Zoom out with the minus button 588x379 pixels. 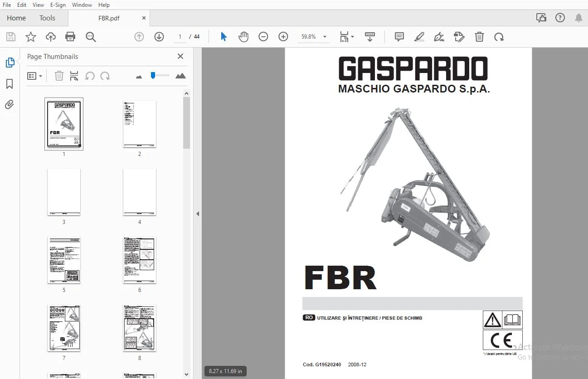pyautogui.click(x=263, y=37)
